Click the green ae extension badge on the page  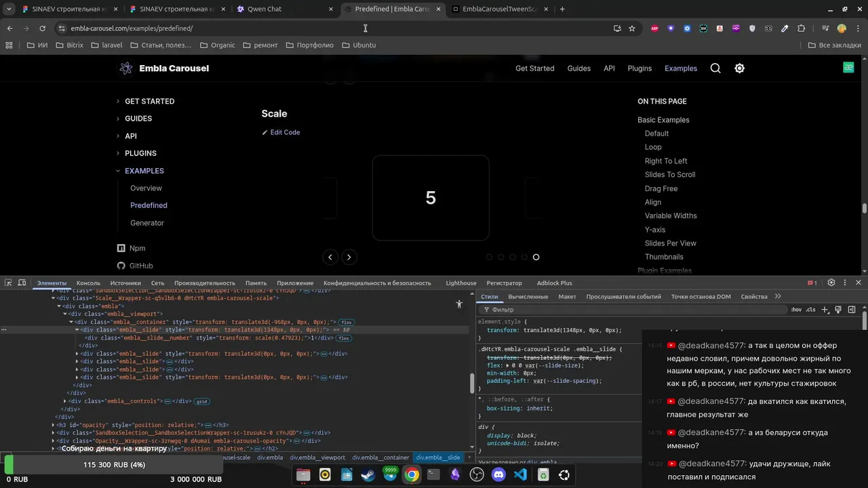(848, 67)
